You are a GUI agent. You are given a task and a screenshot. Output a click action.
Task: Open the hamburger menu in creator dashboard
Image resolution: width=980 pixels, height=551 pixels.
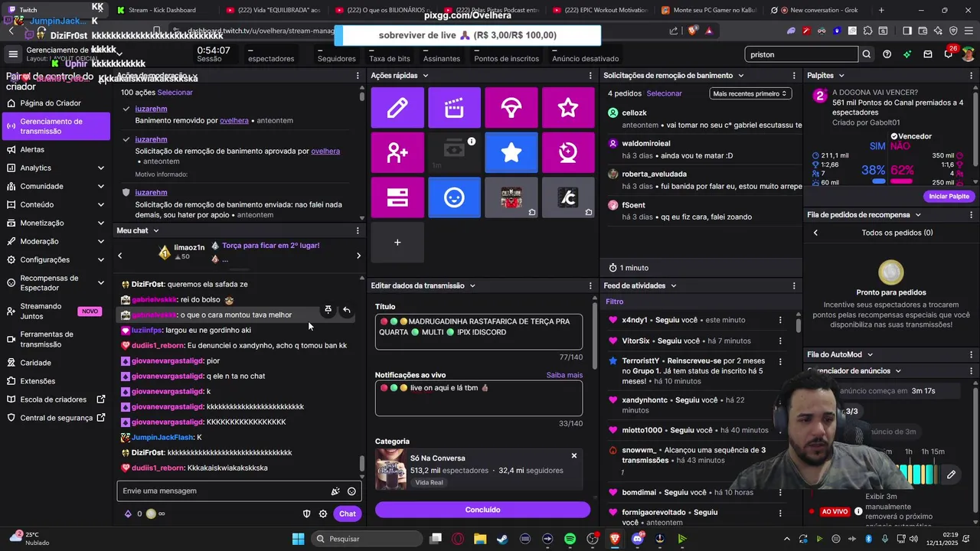point(13,54)
